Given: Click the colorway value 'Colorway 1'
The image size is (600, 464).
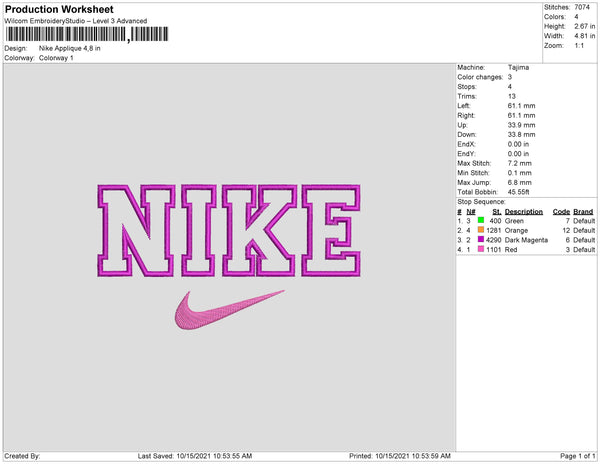Looking at the screenshot, I should (56, 58).
